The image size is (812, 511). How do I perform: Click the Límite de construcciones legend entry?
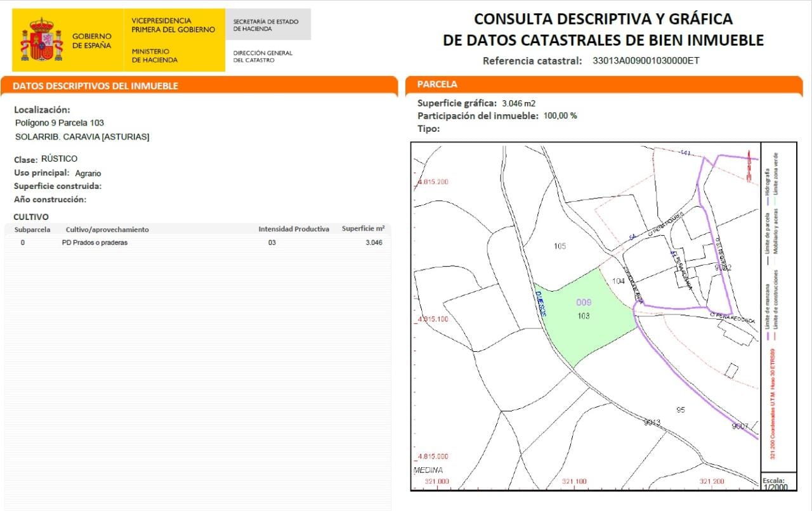pos(776,306)
